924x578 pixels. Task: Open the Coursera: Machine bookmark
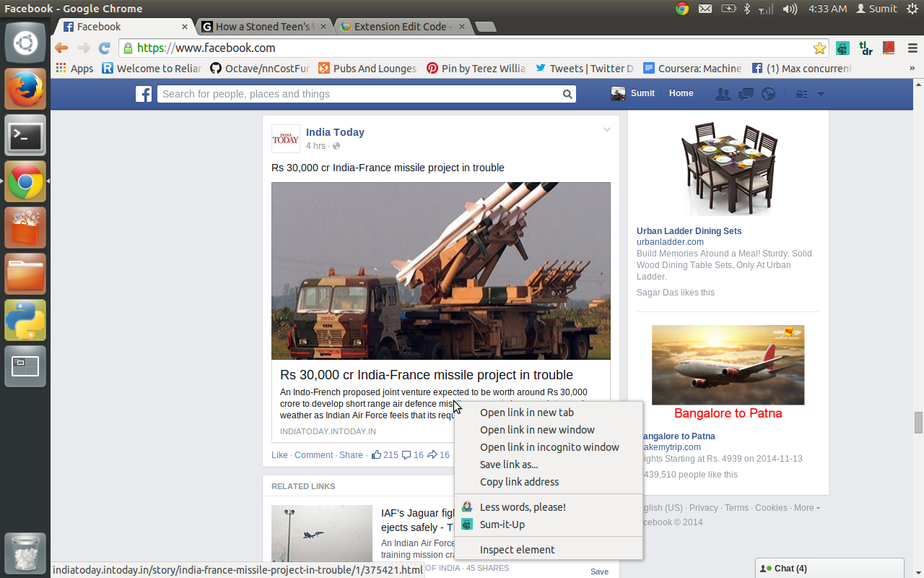pyautogui.click(x=692, y=69)
